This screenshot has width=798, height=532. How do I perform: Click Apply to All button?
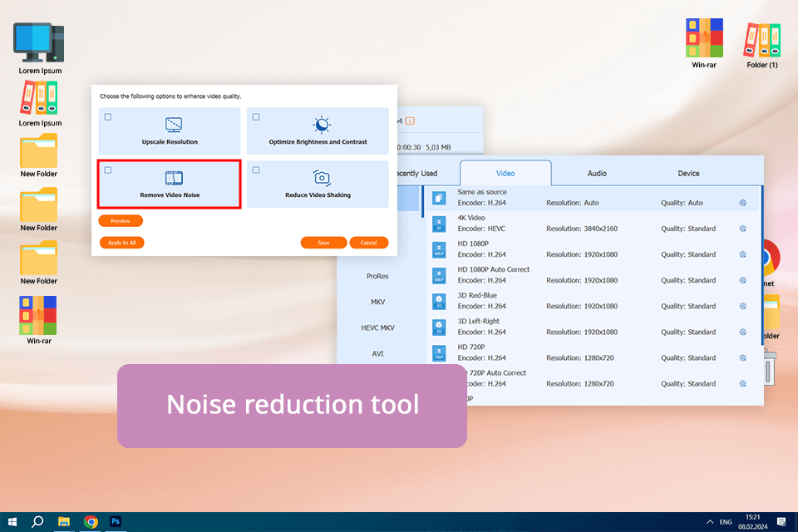point(121,243)
